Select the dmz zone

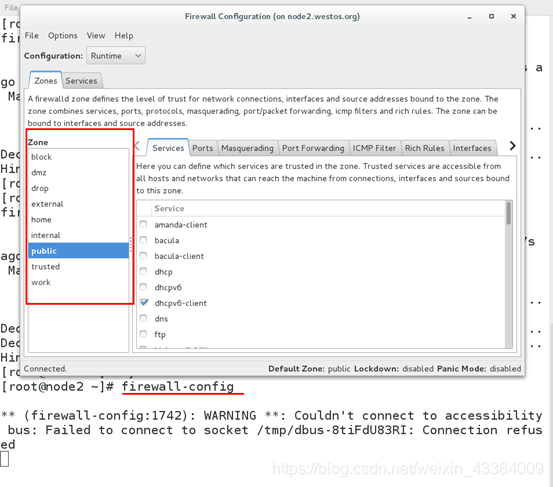78,172
